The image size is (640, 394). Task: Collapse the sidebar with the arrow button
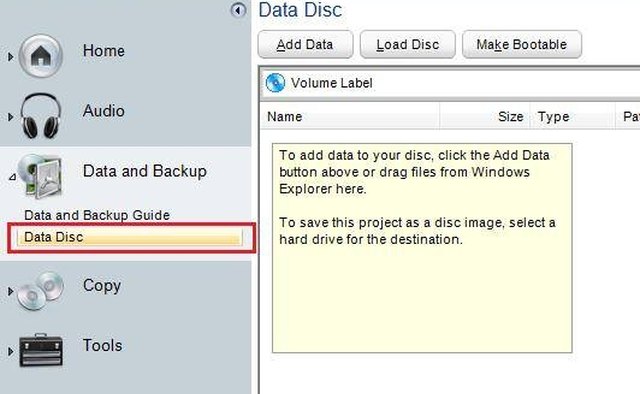point(238,10)
